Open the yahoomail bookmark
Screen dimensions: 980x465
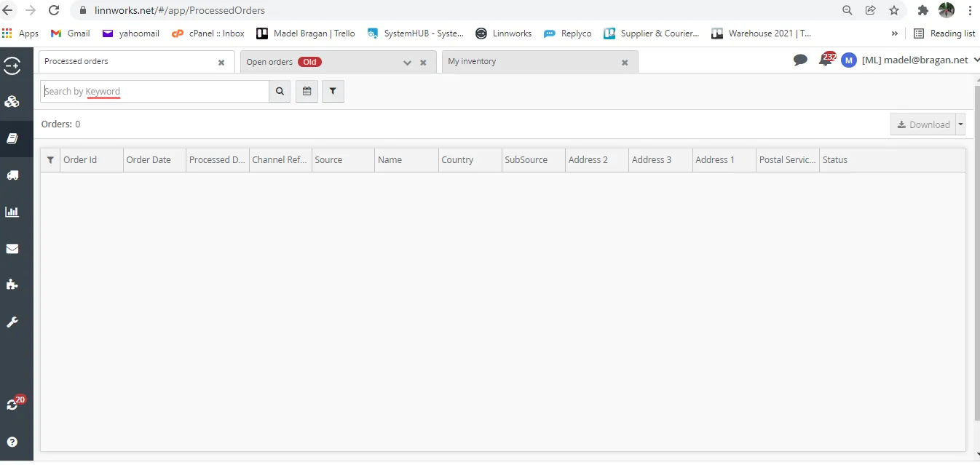131,33
